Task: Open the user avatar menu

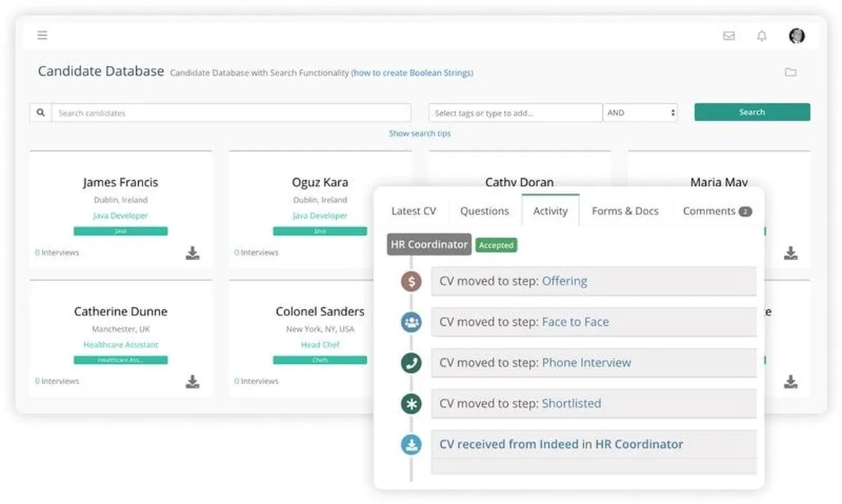Action: click(796, 36)
